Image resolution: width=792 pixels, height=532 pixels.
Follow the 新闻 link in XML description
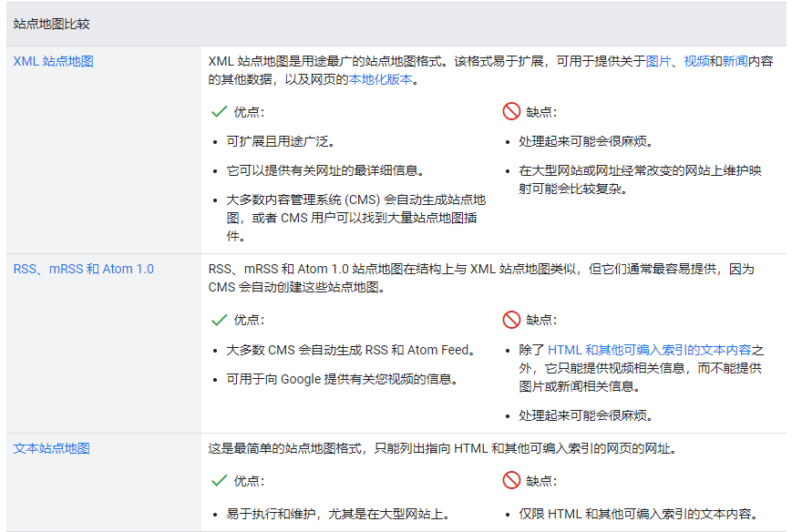[x=735, y=62]
